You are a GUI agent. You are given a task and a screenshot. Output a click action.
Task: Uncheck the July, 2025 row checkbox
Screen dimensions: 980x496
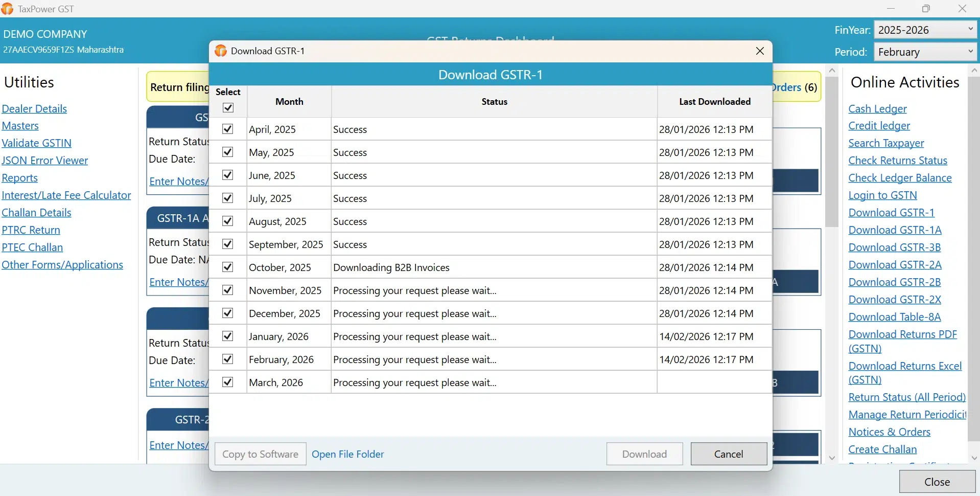(228, 198)
